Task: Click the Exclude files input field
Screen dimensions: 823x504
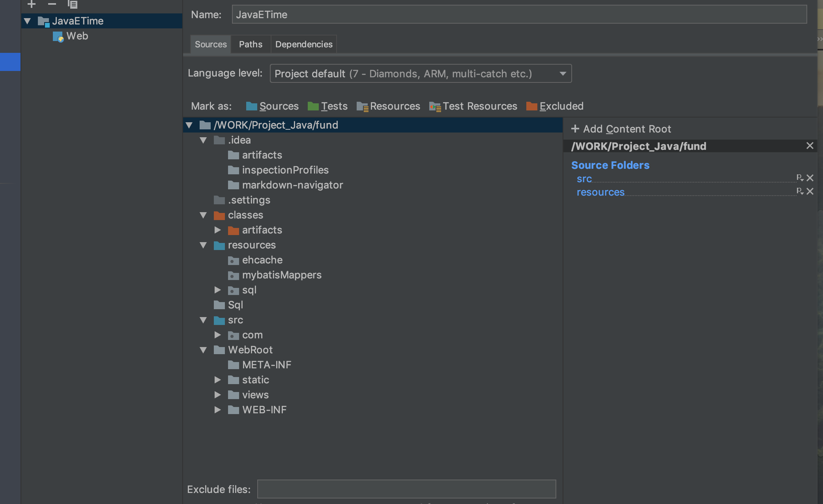Action: [406, 489]
